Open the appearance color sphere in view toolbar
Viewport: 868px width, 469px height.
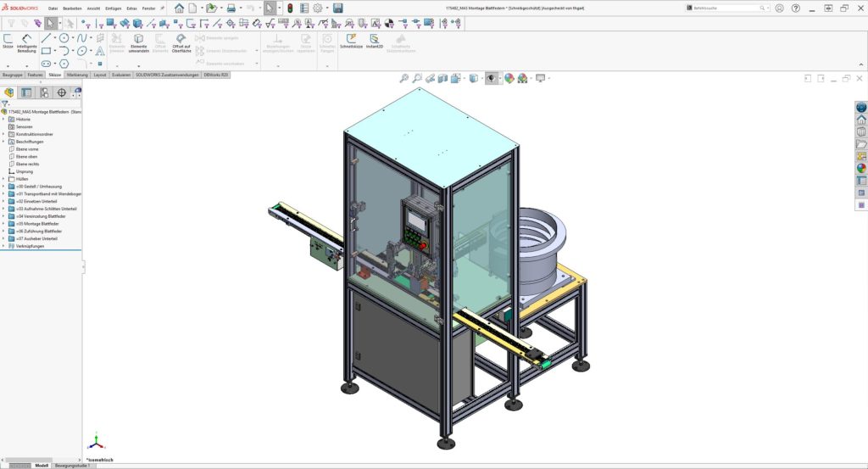point(509,79)
